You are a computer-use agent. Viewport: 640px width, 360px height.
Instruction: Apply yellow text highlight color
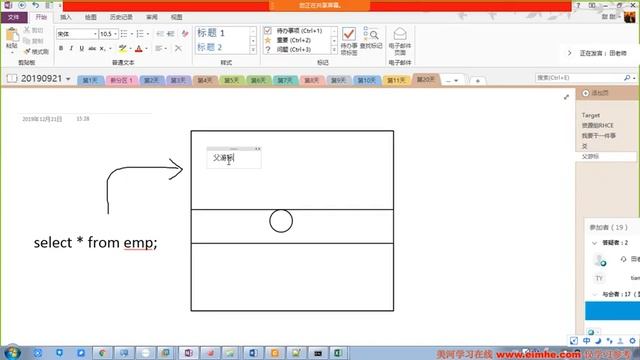pyautogui.click(x=122, y=49)
